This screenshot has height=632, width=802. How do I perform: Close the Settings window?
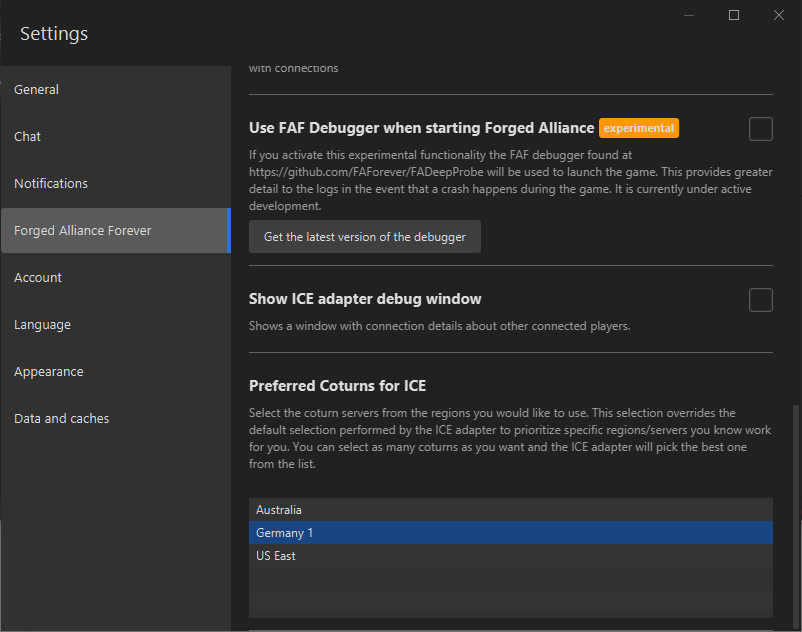[x=778, y=15]
